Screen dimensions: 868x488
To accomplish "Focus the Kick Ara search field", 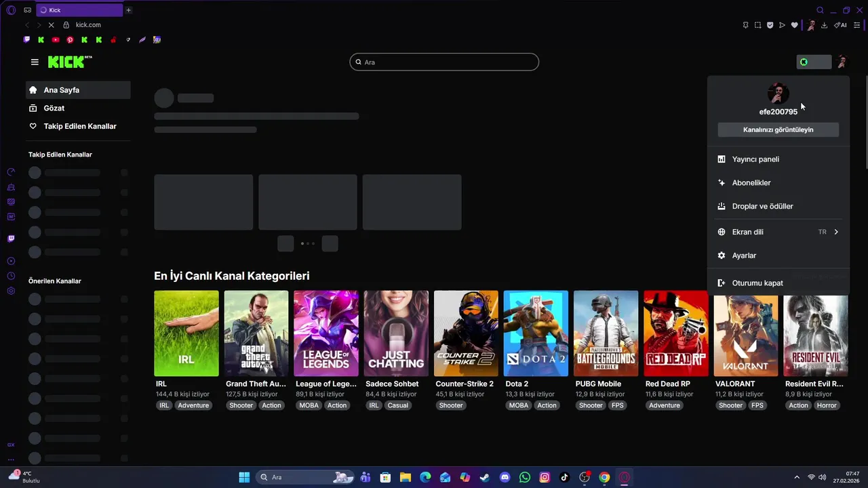I will tap(444, 62).
